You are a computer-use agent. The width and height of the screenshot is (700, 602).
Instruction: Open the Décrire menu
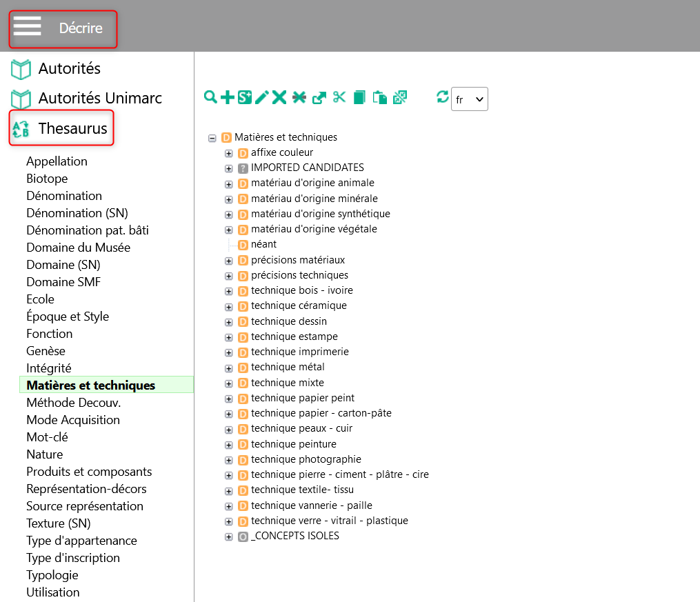click(81, 28)
